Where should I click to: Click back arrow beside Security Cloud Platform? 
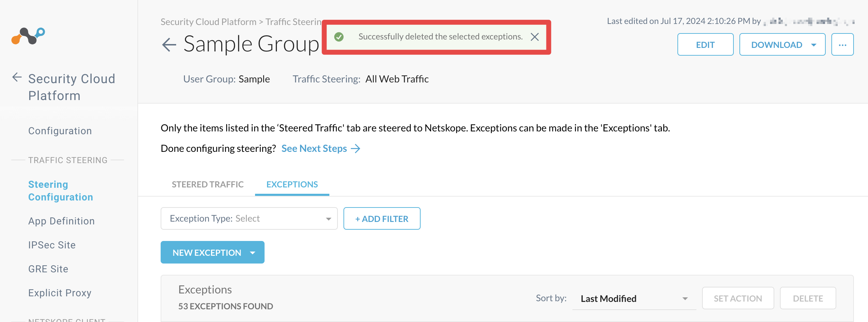point(17,77)
